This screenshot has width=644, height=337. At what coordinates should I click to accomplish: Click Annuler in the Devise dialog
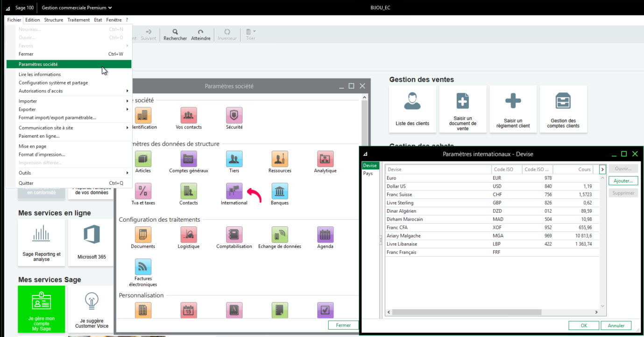point(616,325)
